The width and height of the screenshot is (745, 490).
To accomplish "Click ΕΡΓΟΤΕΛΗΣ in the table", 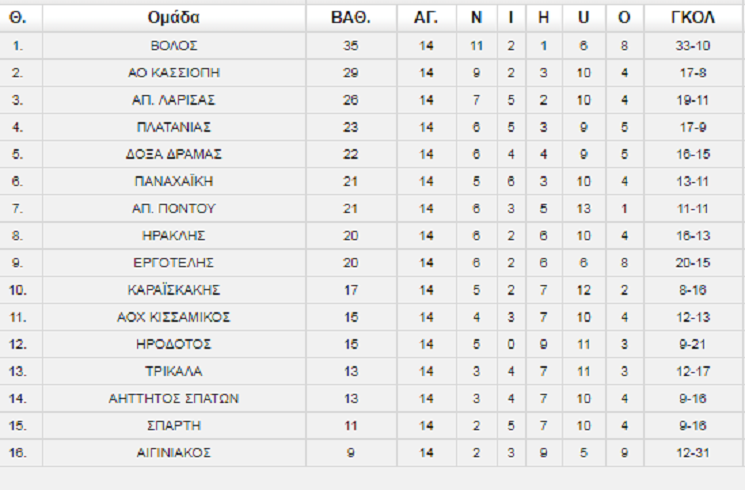I will pos(174,262).
